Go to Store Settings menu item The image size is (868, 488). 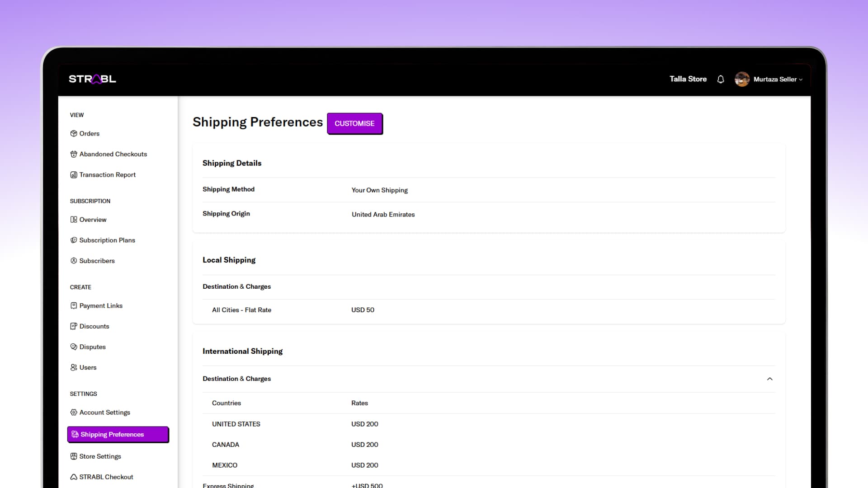[100, 456]
